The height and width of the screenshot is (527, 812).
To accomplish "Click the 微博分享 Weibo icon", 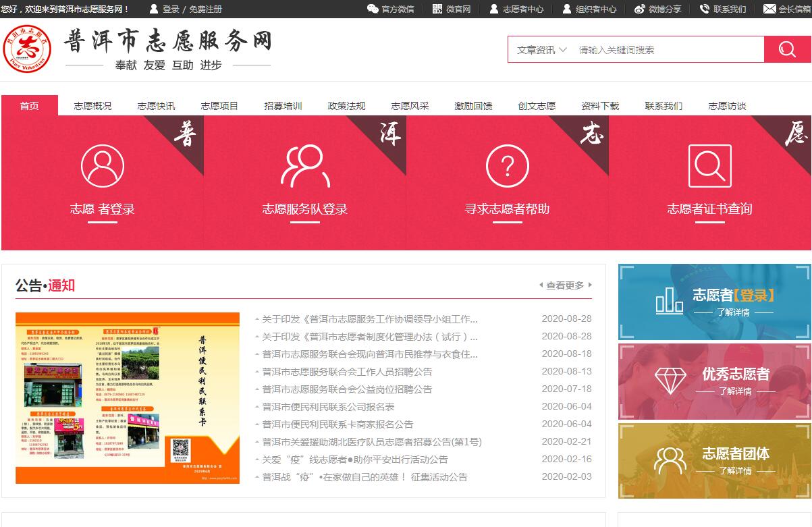I will click(639, 9).
